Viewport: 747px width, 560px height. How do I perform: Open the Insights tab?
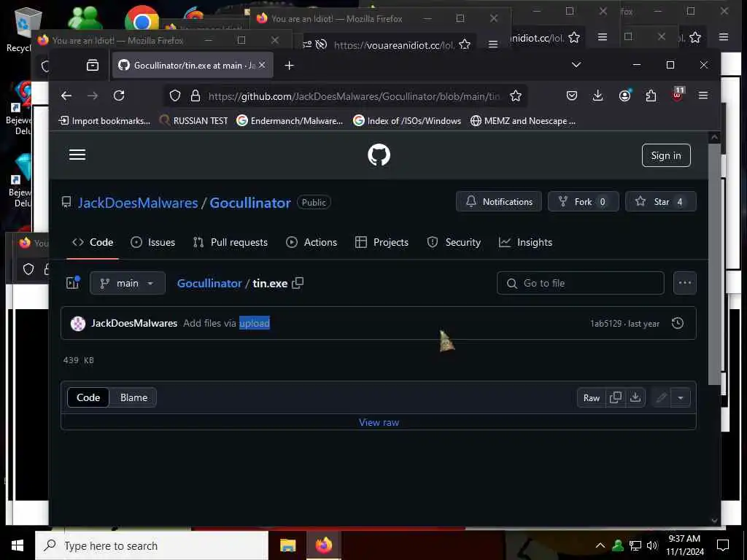525,242
